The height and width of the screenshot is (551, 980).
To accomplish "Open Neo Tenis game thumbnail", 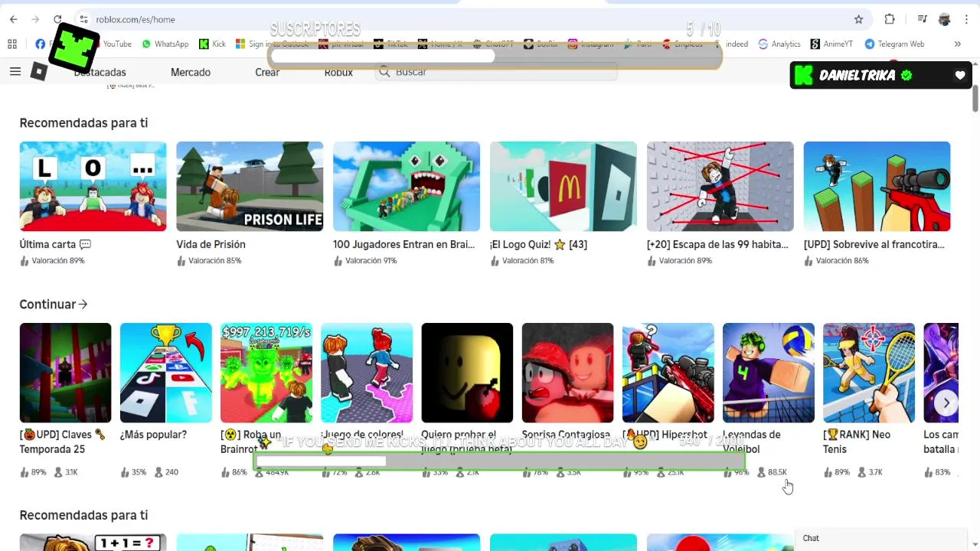I will (868, 373).
